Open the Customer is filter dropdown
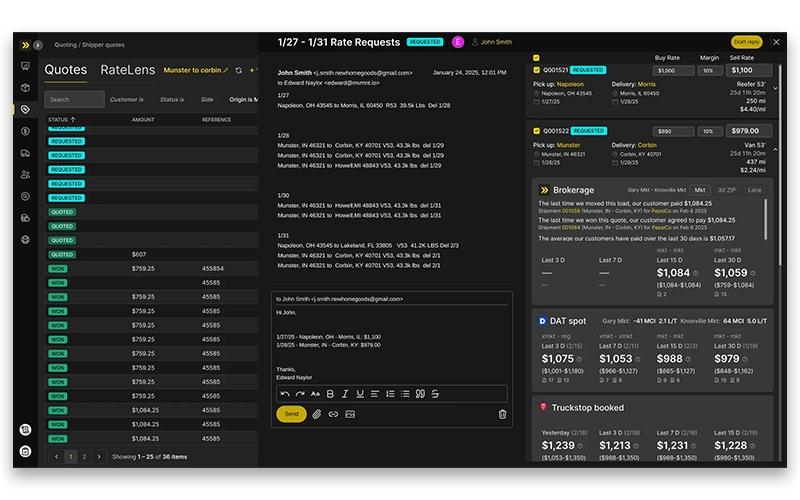The image size is (800, 500). [x=127, y=99]
